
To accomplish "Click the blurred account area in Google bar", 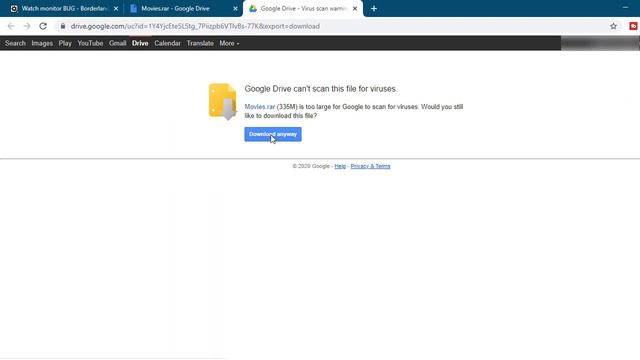I will (600, 43).
